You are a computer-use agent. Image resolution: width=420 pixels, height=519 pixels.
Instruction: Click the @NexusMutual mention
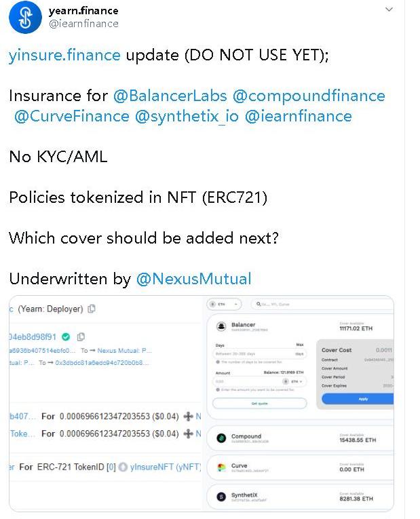click(194, 279)
